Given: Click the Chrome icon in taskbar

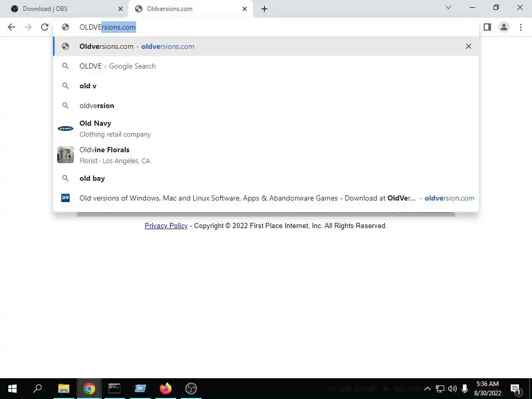Looking at the screenshot, I should pyautogui.click(x=89, y=389).
